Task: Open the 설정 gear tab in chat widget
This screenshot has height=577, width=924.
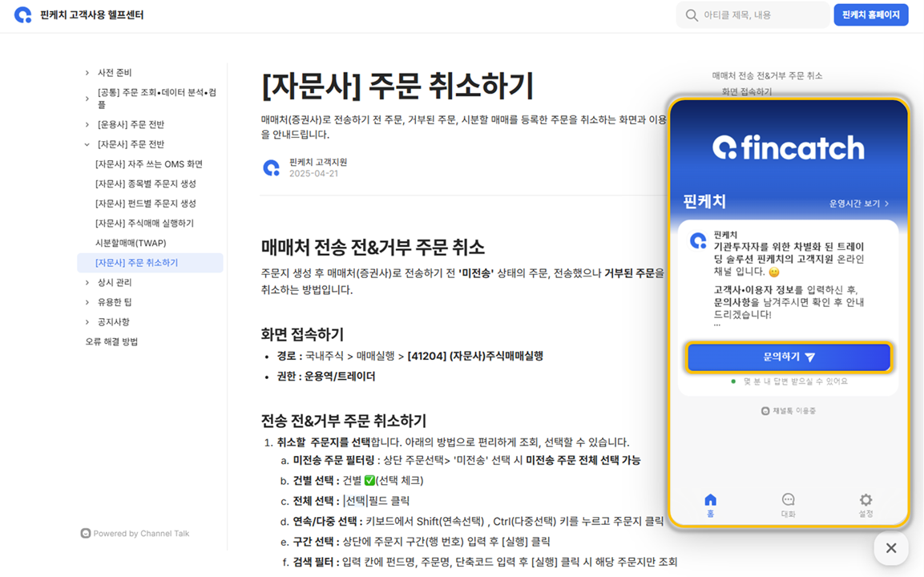Action: tap(865, 505)
